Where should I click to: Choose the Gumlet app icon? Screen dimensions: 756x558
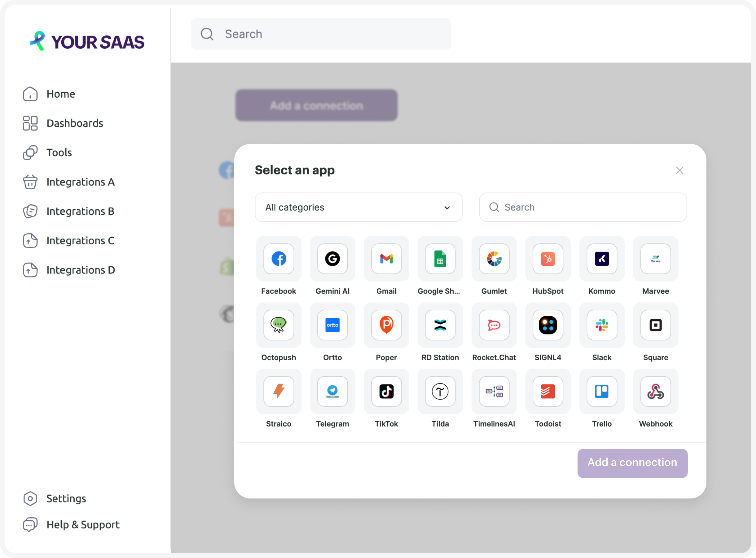point(494,259)
